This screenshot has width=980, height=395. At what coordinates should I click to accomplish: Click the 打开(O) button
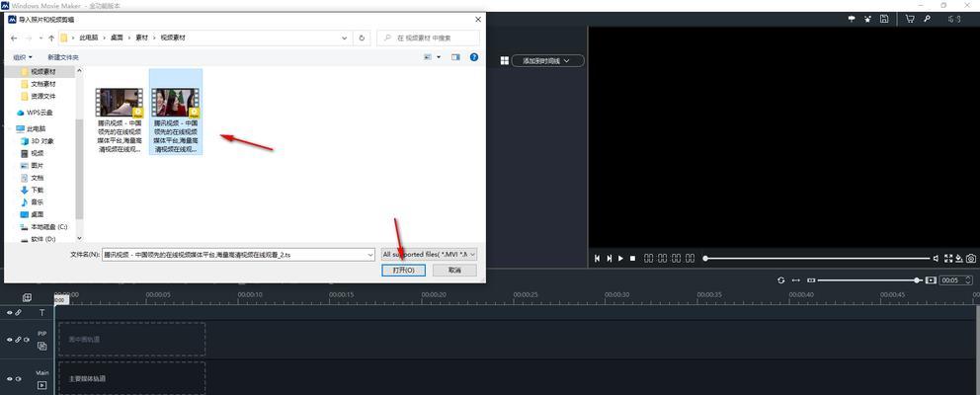(x=403, y=270)
